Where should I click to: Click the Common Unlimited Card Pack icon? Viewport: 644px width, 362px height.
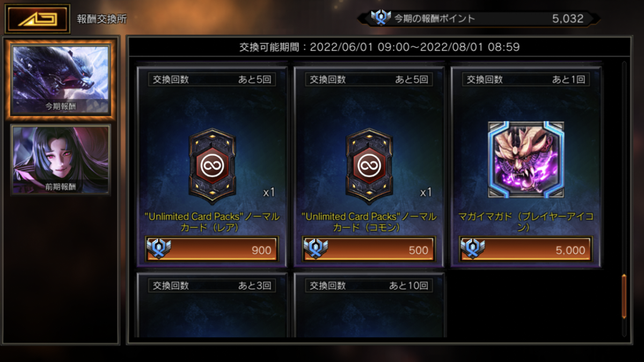[x=369, y=166]
